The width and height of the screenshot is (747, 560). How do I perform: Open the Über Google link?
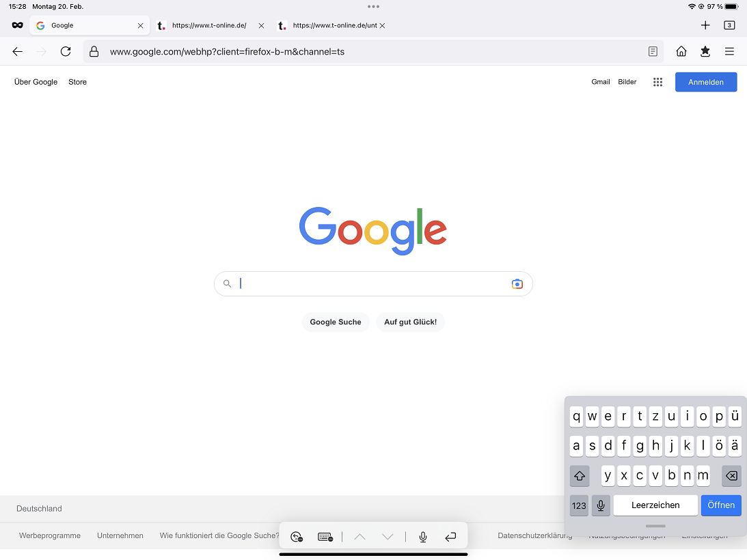point(36,82)
